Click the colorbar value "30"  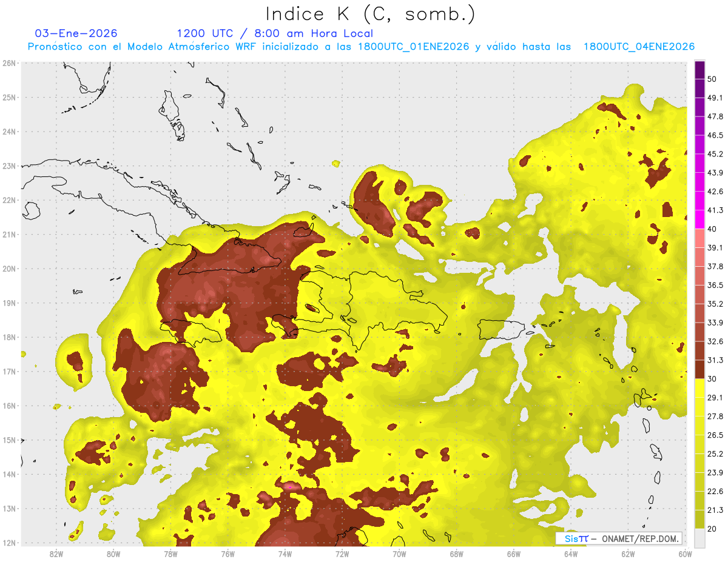click(712, 379)
